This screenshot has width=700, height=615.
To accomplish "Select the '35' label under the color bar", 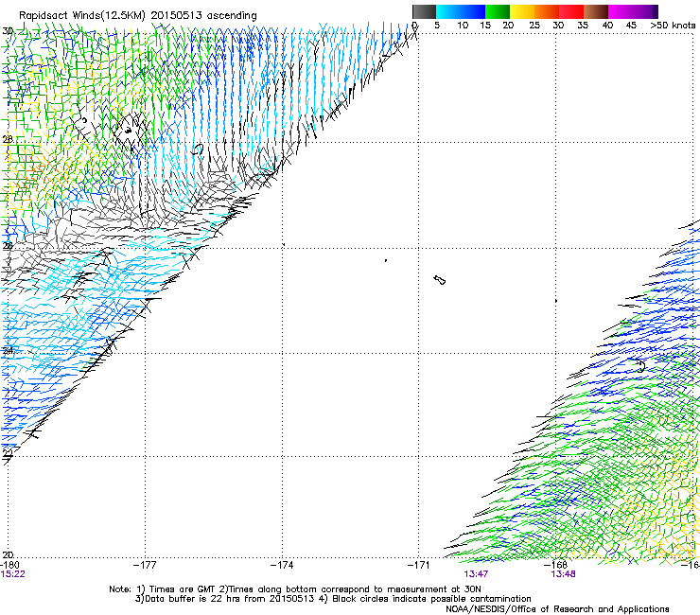I will (x=583, y=26).
